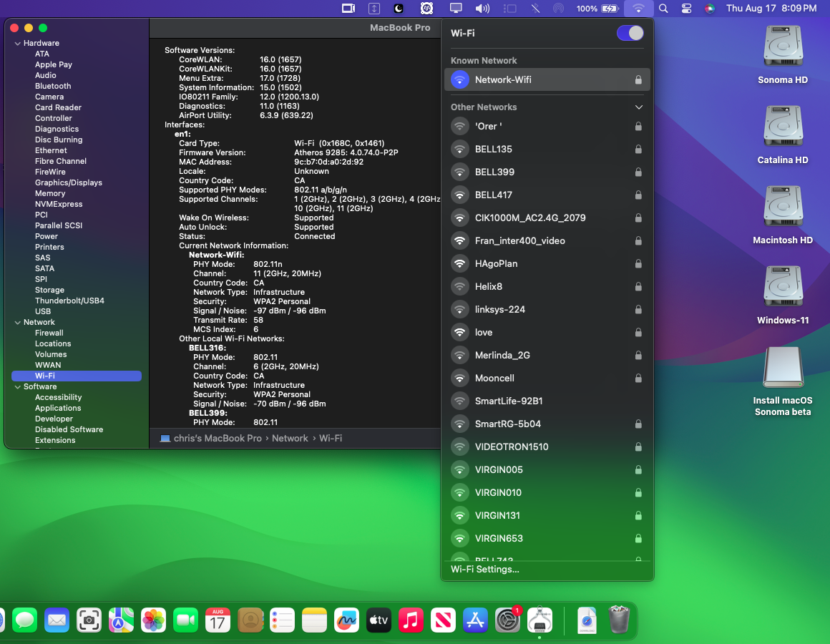Click Network in the path bar
This screenshot has width=830, height=644.
click(x=290, y=438)
